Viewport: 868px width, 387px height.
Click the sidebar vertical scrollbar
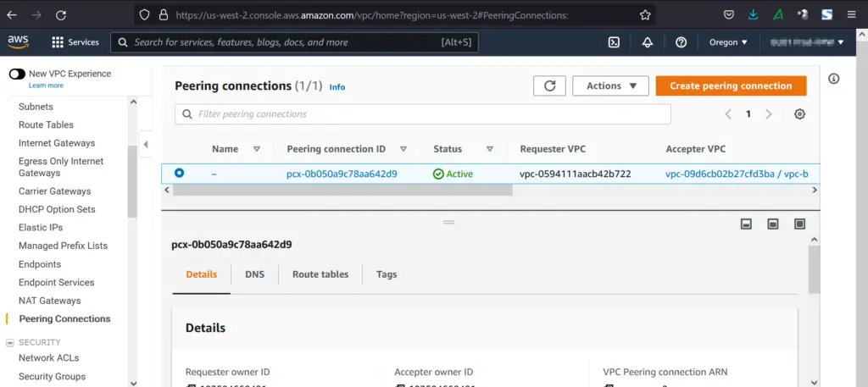(x=132, y=181)
